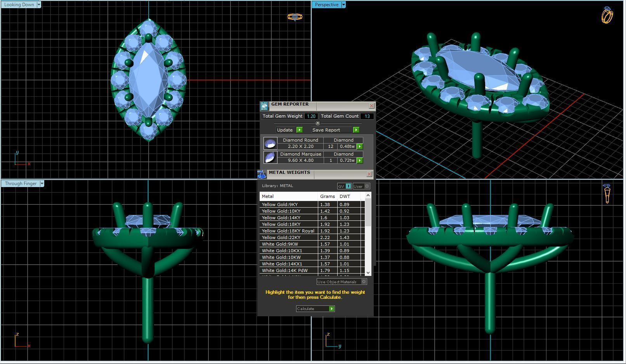Screen dimensions: 626x364
Task: Click the Total Gem Weight value field
Action: click(x=311, y=116)
